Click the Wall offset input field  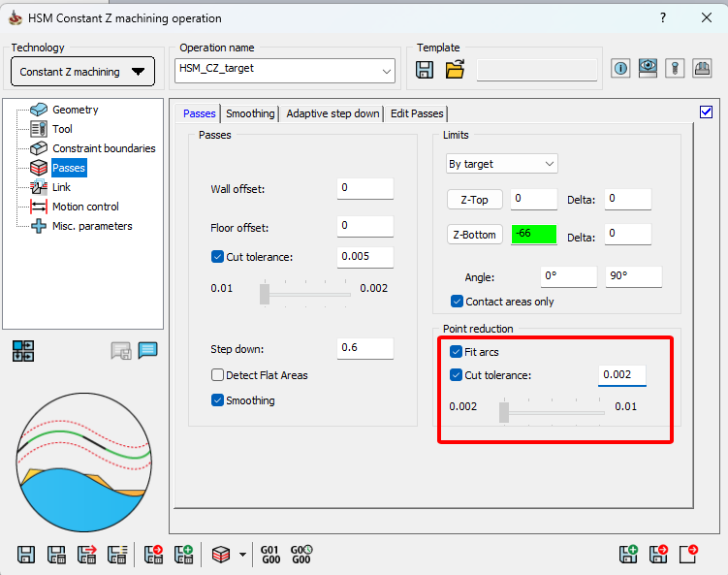(365, 188)
